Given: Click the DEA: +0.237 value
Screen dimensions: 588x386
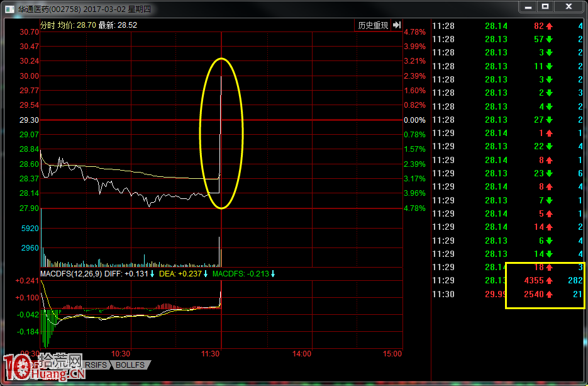Looking at the screenshot, I should click(180, 274).
